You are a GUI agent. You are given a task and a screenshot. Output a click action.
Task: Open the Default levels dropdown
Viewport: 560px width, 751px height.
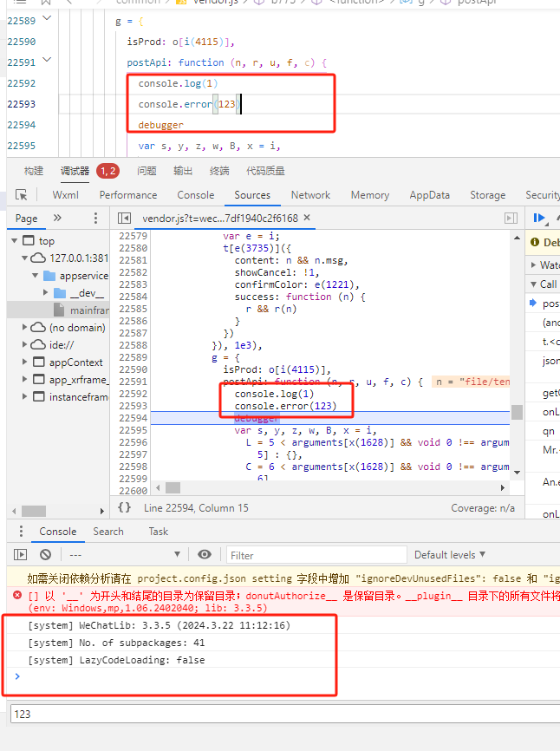click(449, 555)
